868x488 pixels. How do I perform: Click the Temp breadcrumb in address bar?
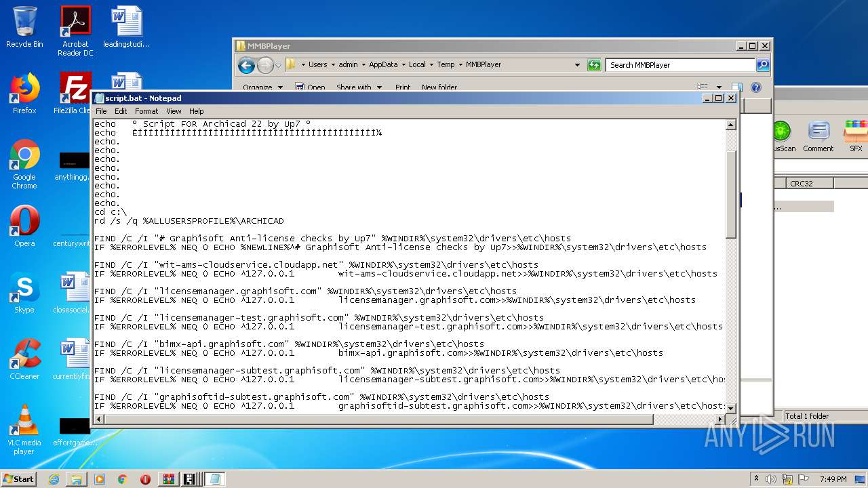446,64
